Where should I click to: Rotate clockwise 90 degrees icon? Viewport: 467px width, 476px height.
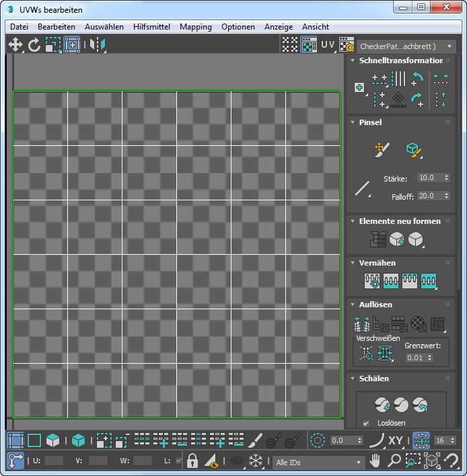pos(417,100)
